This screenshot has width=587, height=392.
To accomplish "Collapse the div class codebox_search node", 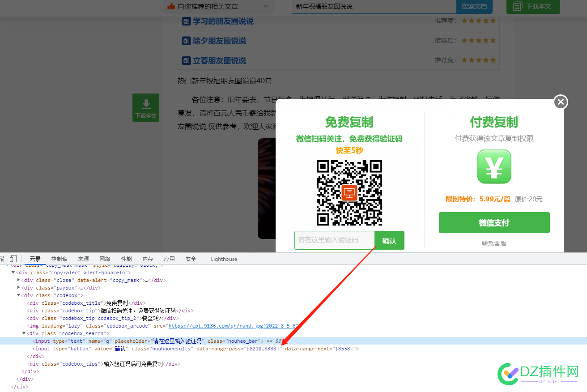I will click(24, 333).
